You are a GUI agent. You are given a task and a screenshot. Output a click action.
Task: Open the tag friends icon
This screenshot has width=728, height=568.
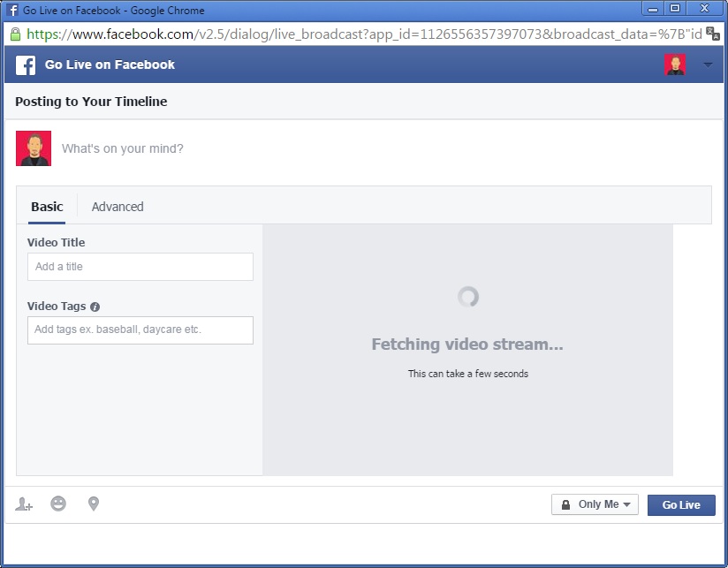point(24,504)
